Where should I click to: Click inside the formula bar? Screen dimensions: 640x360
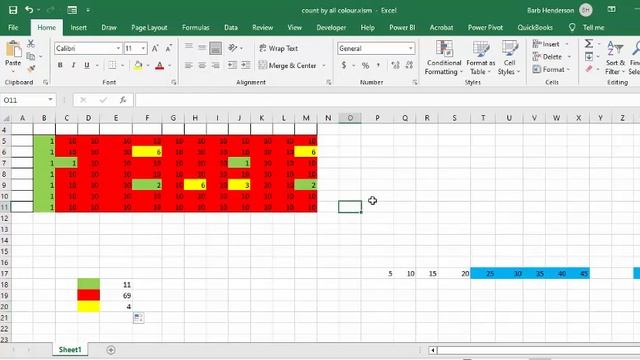click(387, 100)
